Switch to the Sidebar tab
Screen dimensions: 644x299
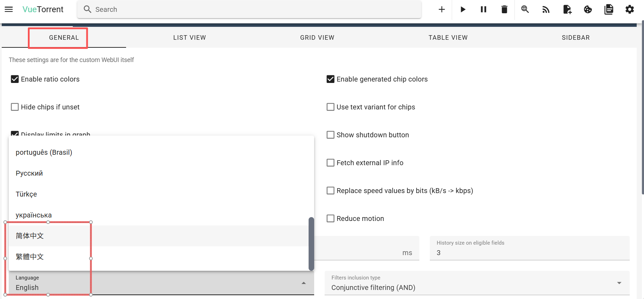point(575,38)
